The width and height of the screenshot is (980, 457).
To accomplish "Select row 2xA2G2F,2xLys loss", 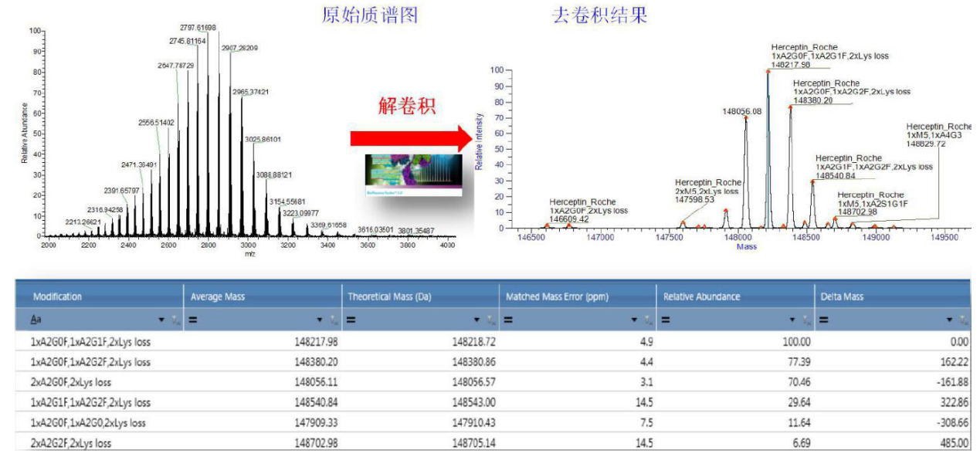I will tap(493, 442).
